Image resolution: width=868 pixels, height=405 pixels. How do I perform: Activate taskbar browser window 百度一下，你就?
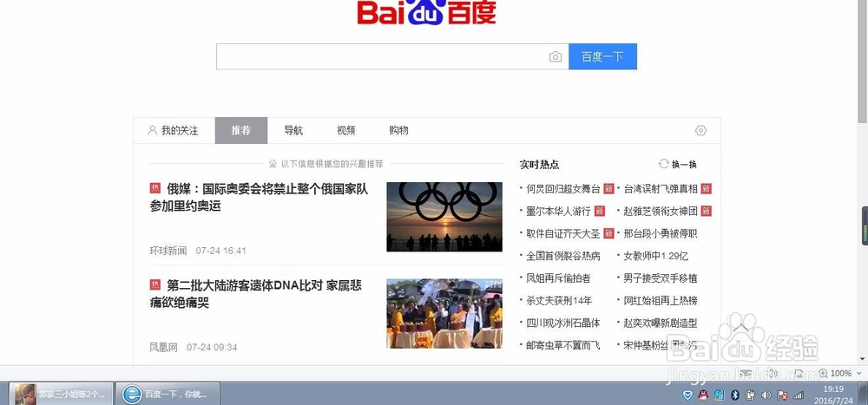[x=168, y=394]
